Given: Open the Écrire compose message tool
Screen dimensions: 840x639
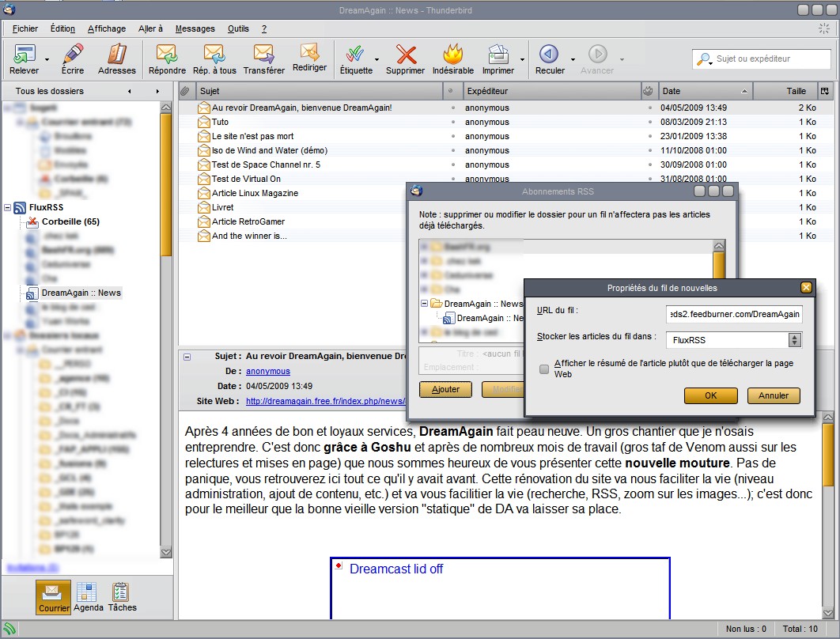Looking at the screenshot, I should tap(73, 54).
